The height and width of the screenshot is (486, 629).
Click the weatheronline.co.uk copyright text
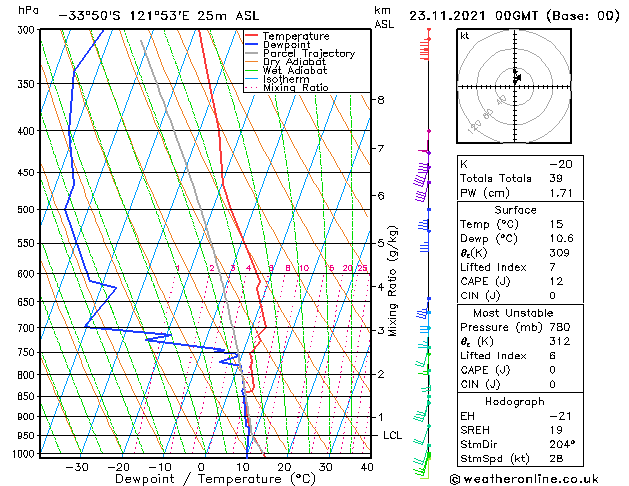point(524,479)
